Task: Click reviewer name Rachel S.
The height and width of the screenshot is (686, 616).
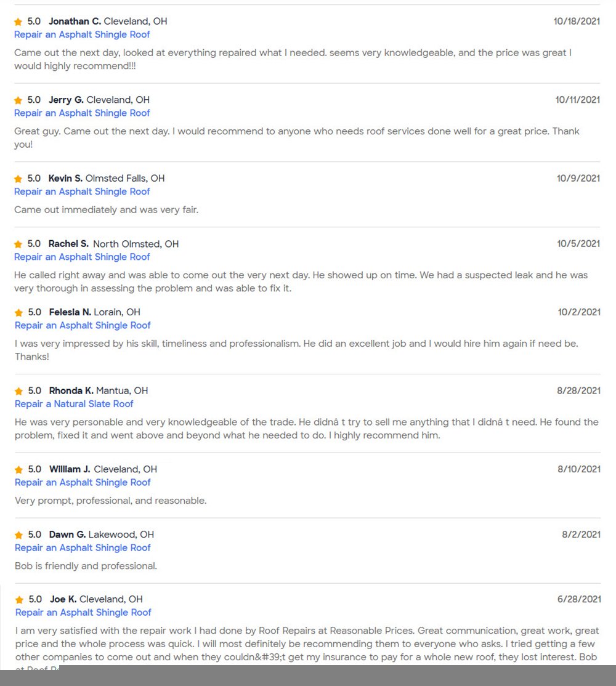Action: click(x=68, y=244)
